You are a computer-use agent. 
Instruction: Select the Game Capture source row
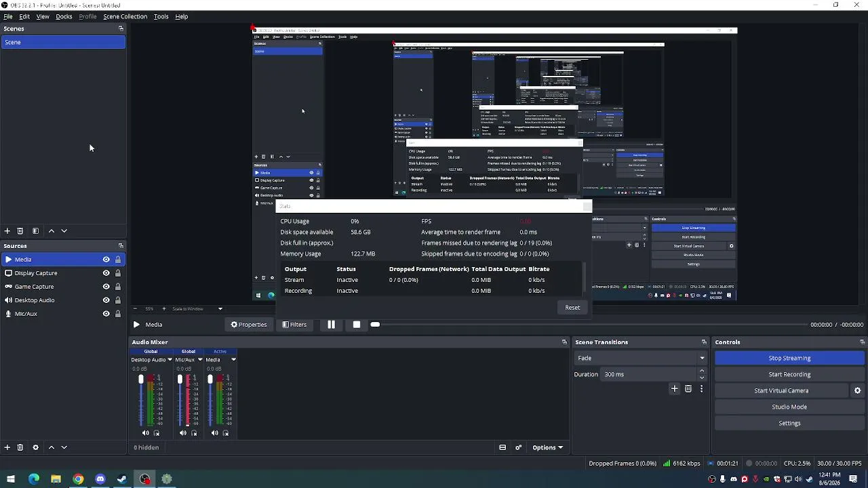click(63, 287)
